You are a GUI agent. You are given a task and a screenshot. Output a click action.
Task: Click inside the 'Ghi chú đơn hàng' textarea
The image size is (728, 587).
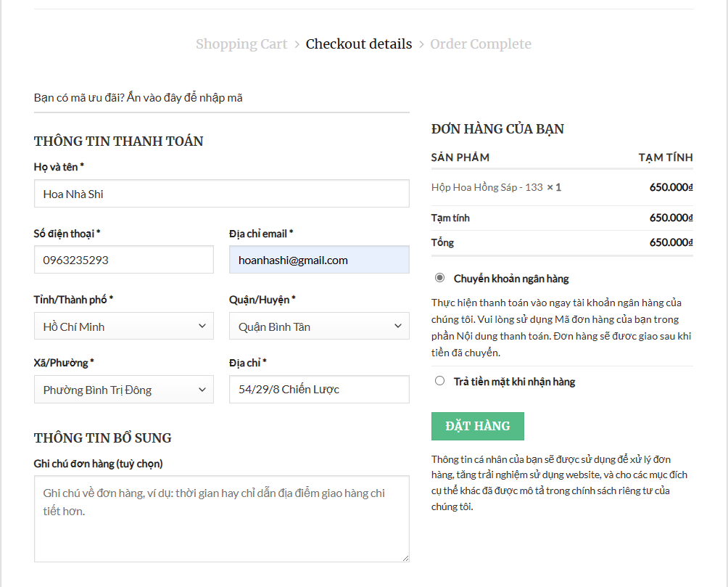(x=221, y=519)
